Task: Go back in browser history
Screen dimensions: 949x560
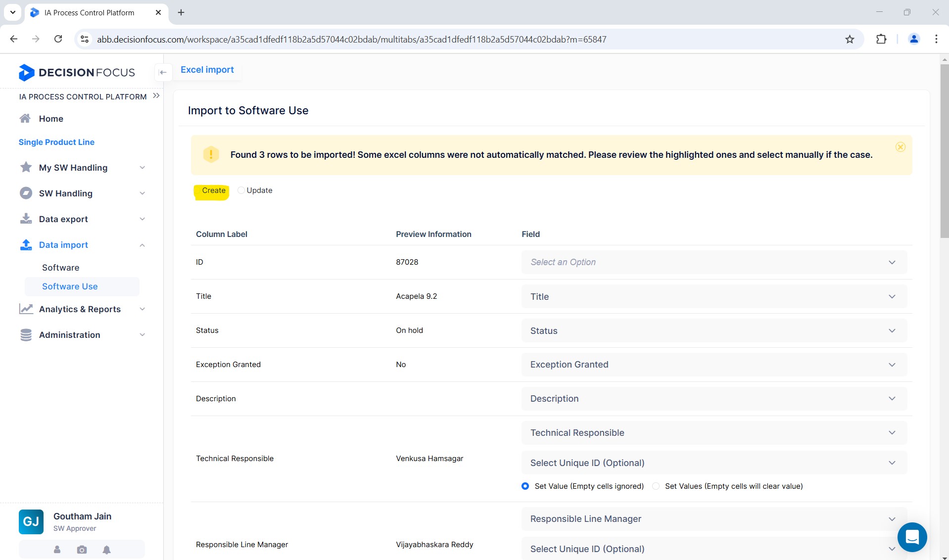Action: point(14,39)
